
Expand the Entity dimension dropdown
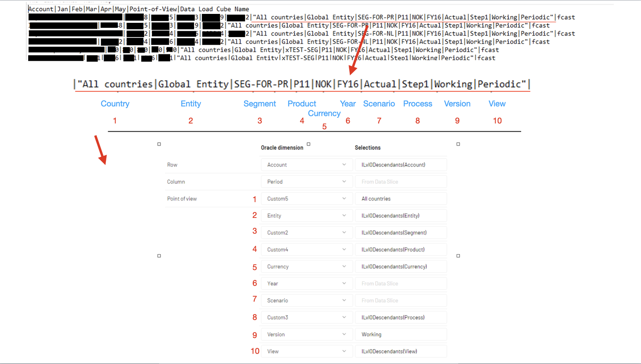(307, 216)
